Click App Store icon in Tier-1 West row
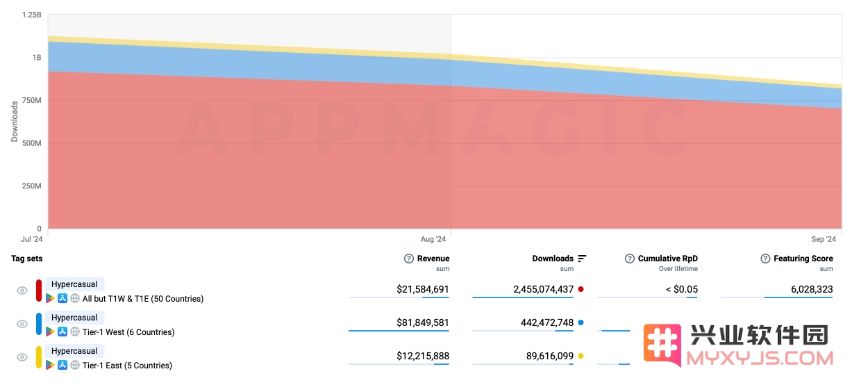This screenshot has width=846, height=382. point(63,332)
